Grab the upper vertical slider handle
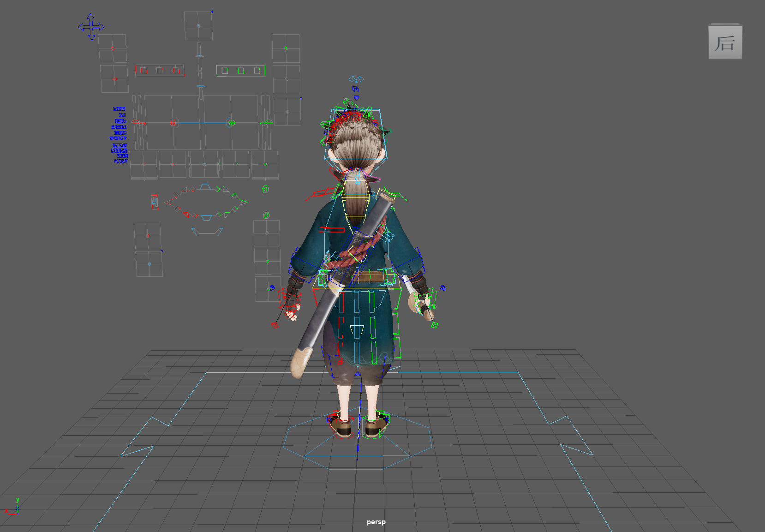This screenshot has width=765, height=532. coord(200,56)
